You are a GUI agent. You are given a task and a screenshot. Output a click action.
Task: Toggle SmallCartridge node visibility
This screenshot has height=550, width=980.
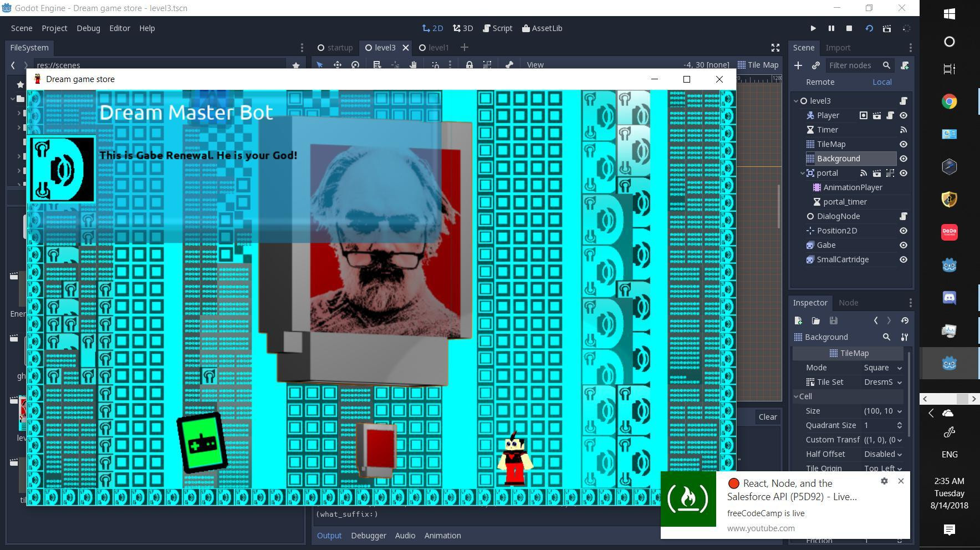[904, 259]
